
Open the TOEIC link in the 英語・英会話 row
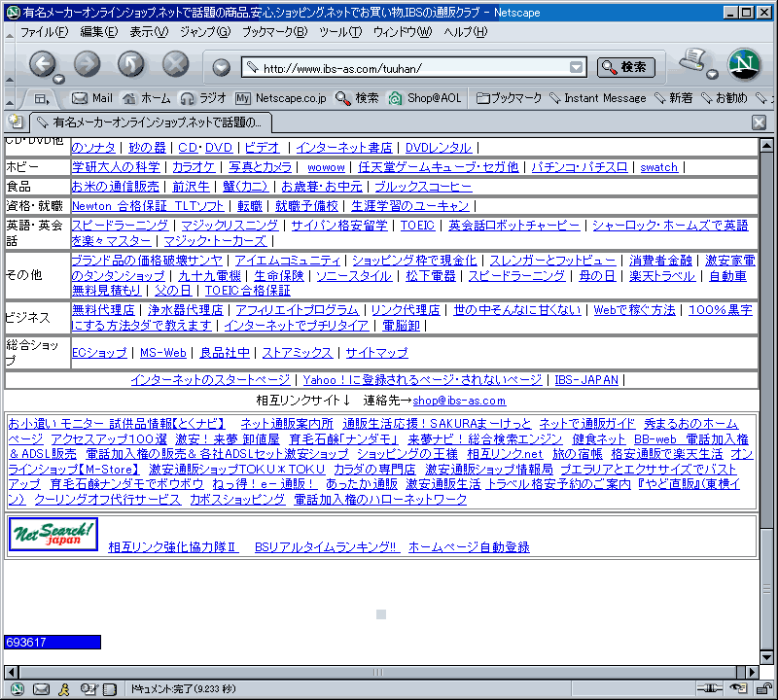pyautogui.click(x=417, y=226)
